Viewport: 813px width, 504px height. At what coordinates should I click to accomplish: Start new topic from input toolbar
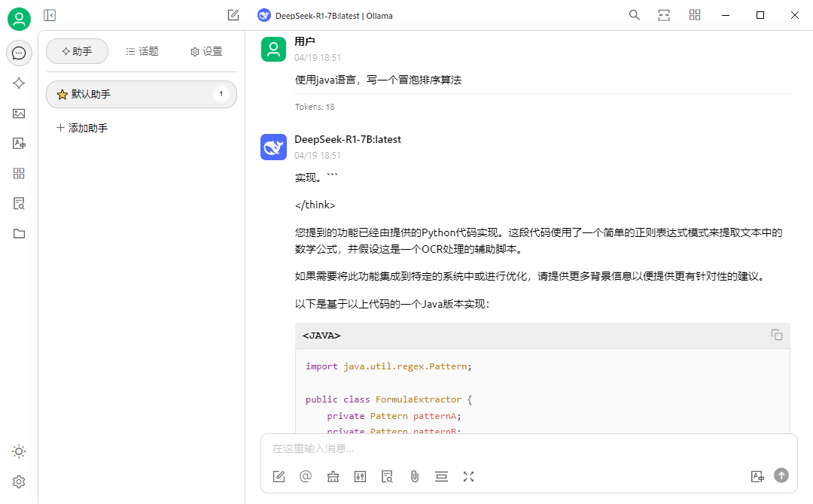click(279, 477)
